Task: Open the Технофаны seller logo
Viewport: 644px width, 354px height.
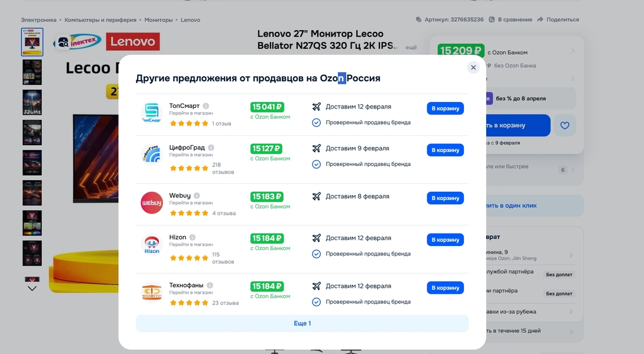Action: click(152, 292)
